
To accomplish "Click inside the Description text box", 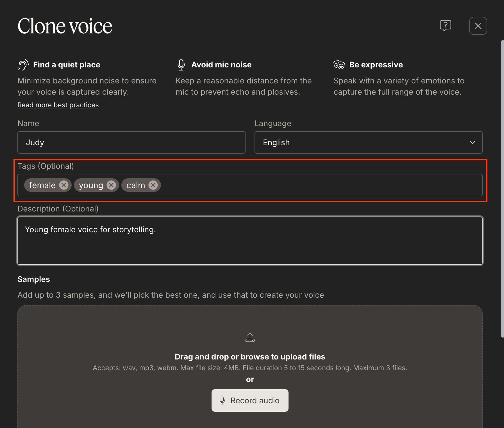I will pos(250,241).
